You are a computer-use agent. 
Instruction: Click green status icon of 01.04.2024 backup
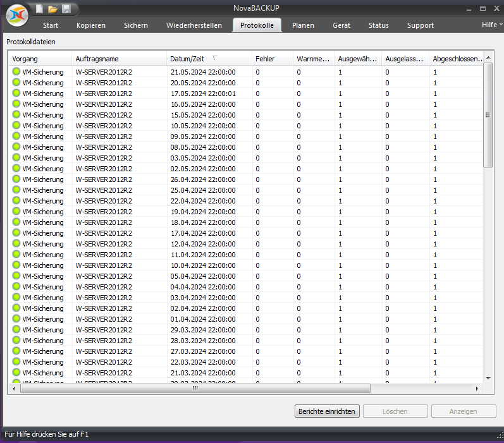click(x=16, y=319)
